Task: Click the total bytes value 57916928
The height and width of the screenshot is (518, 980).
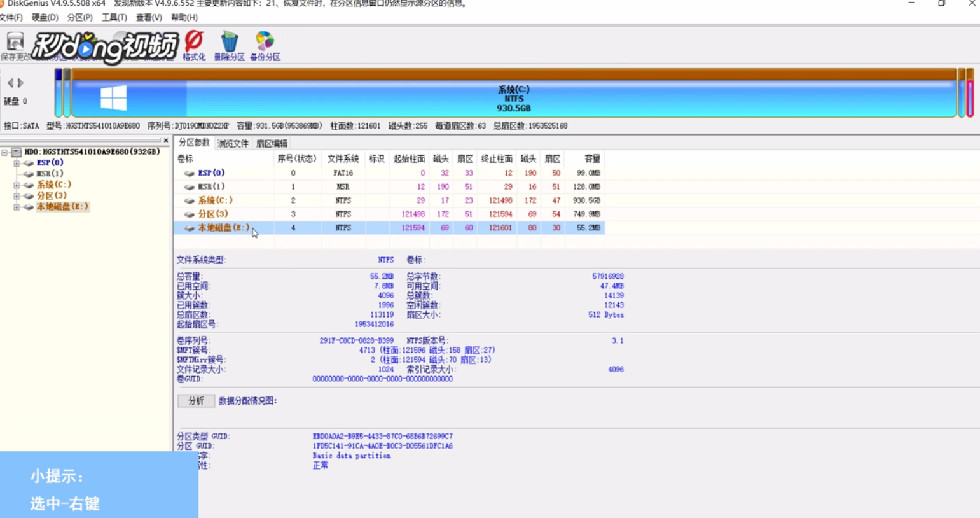Action: click(x=607, y=277)
